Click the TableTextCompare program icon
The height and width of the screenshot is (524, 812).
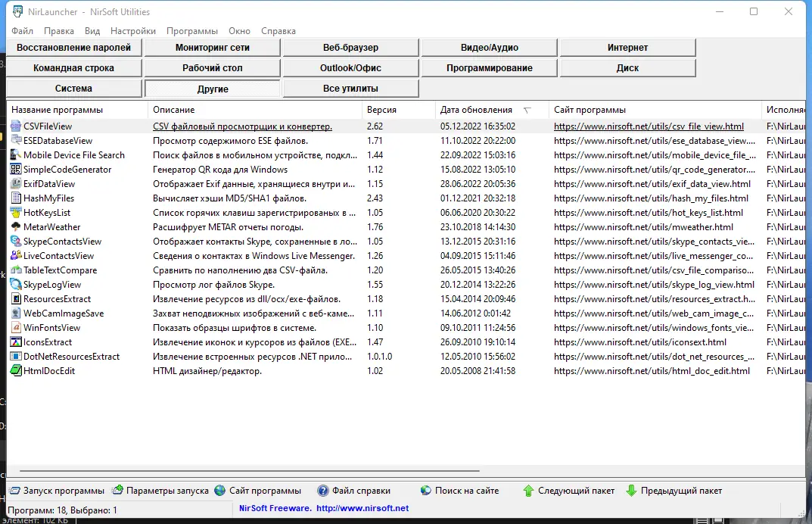point(16,270)
